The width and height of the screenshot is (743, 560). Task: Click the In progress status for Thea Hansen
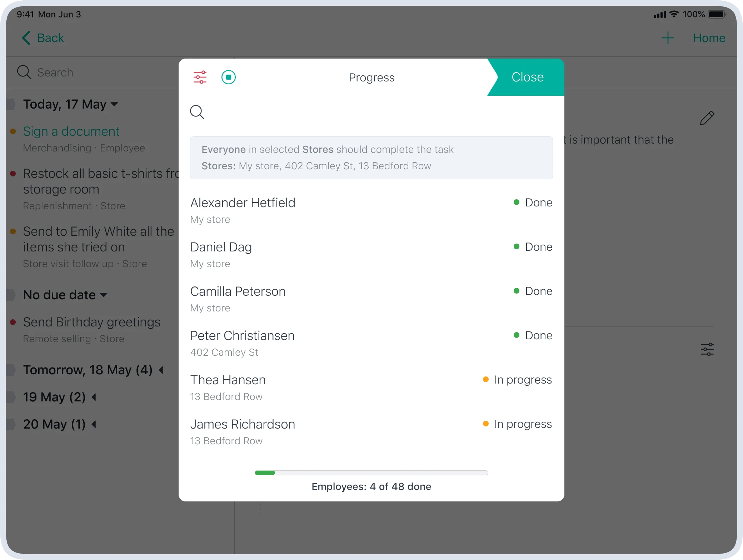(x=517, y=380)
